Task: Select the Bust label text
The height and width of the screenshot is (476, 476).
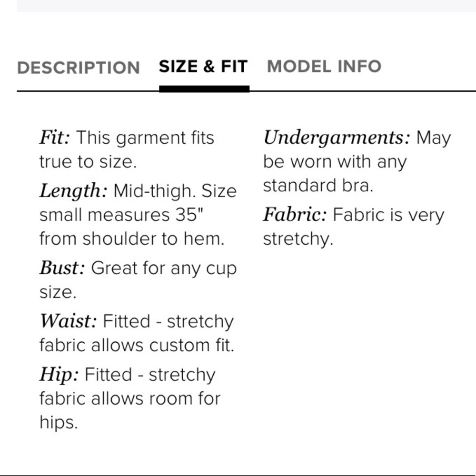Action: [62, 268]
